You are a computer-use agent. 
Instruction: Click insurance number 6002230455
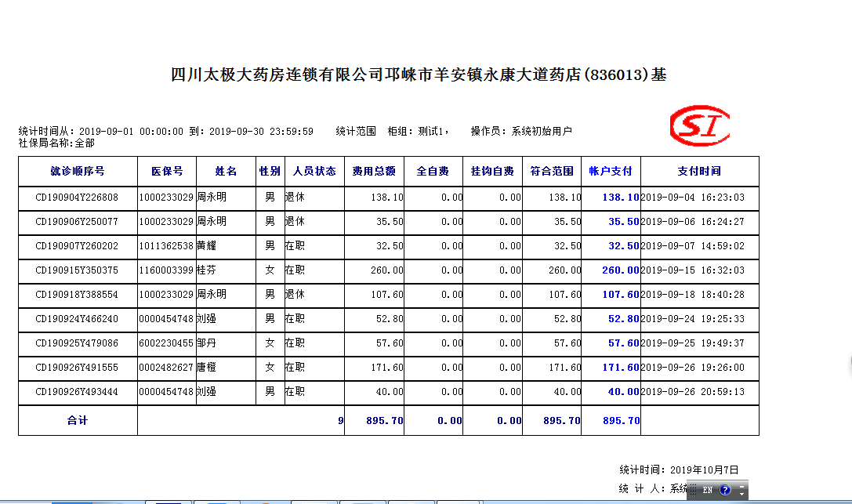[166, 343]
